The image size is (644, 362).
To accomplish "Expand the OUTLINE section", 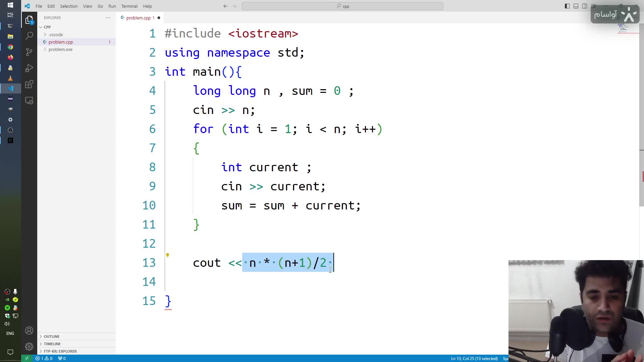I will (x=51, y=337).
